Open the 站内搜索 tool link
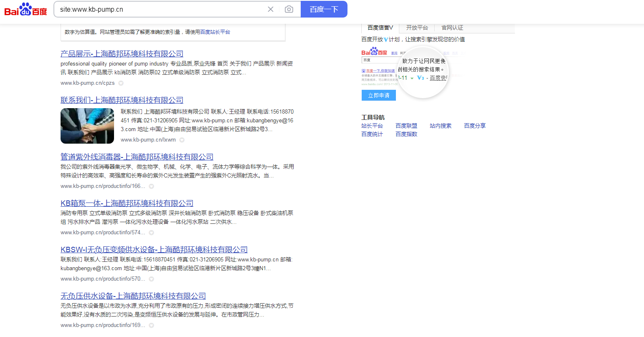Viewport: 644px width, 337px height. tap(441, 126)
